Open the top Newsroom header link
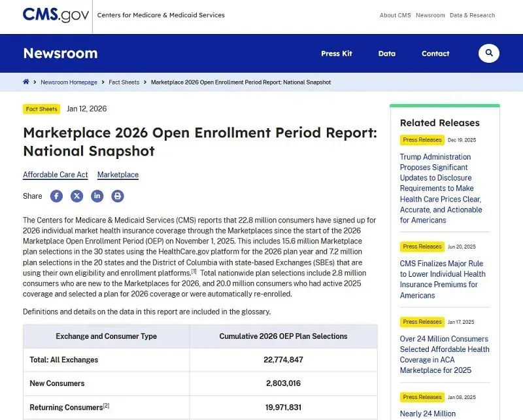Screen dimensions: 523x420 [x=430, y=15]
